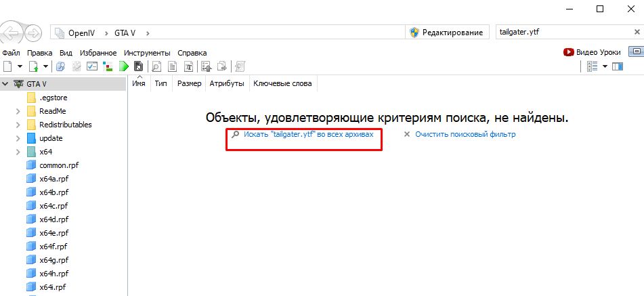
Task: Click the GTA V breadcrumb in the address bar
Action: pos(125,33)
